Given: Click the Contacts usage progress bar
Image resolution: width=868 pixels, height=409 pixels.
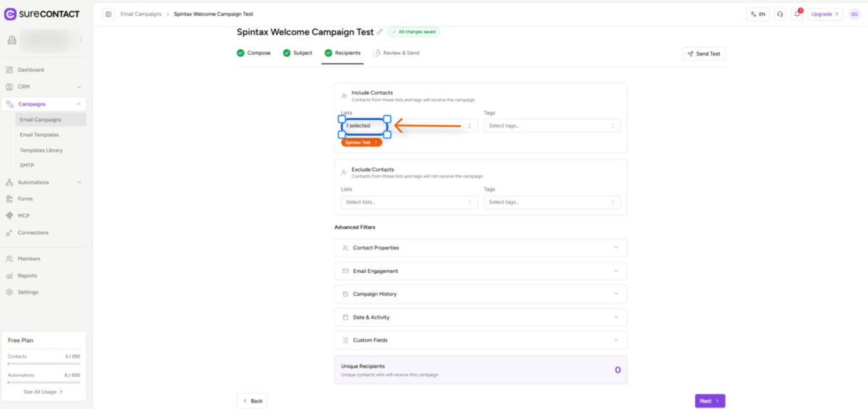Looking at the screenshot, I should click(x=43, y=363).
